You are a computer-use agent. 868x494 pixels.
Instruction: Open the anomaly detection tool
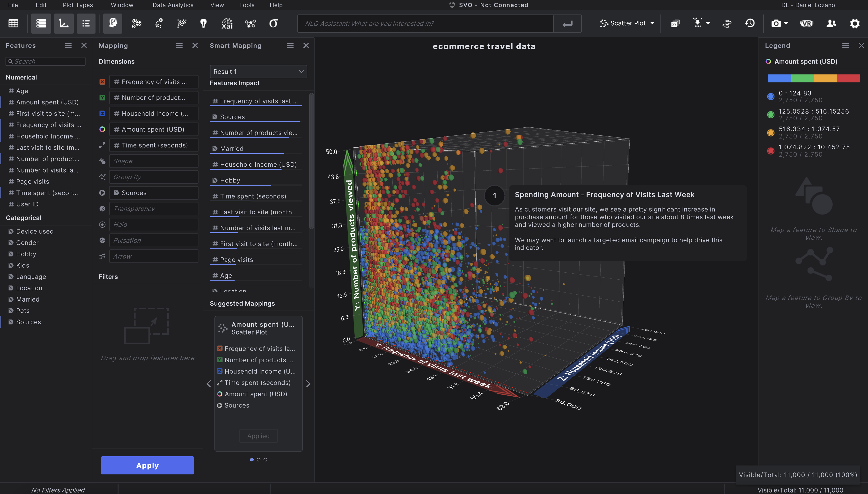coord(158,23)
